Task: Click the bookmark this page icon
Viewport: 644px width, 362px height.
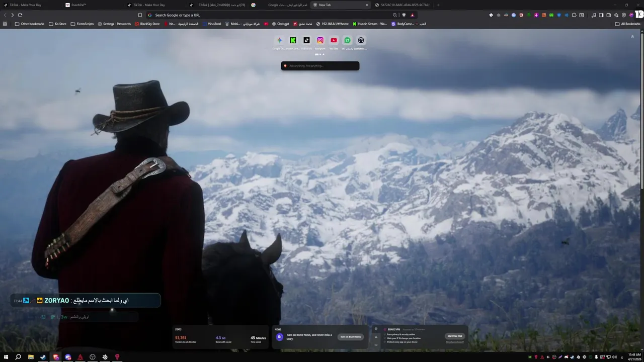Action: 140,15
